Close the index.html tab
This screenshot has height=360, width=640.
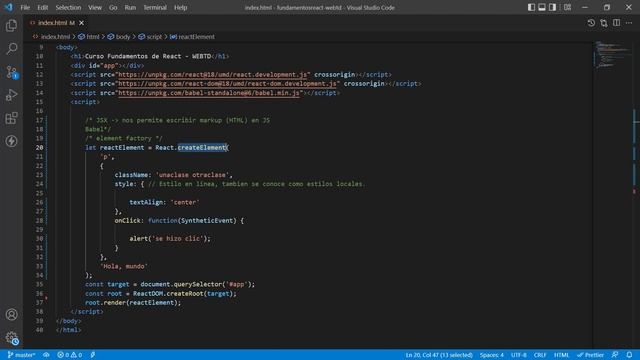click(82, 23)
